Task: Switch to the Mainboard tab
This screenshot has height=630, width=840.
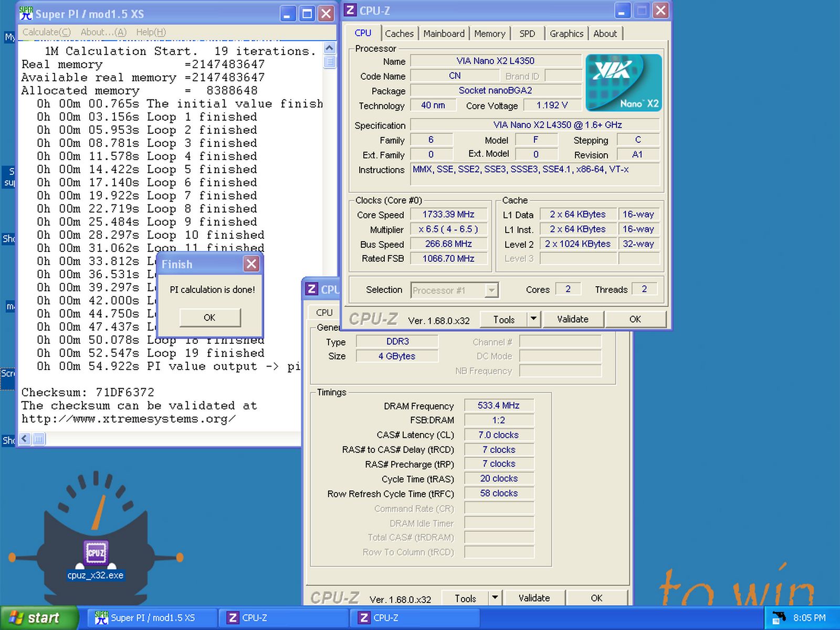Action: pos(444,34)
